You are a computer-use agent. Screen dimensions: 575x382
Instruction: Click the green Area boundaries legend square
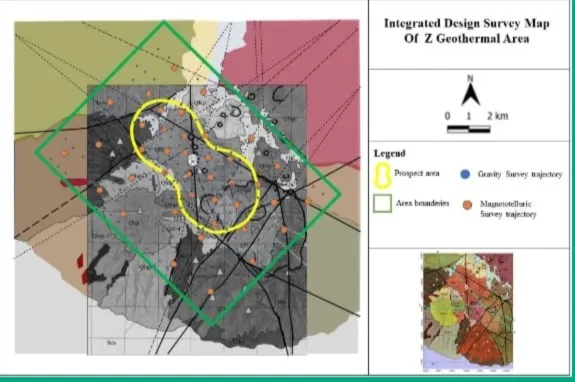[x=382, y=203]
